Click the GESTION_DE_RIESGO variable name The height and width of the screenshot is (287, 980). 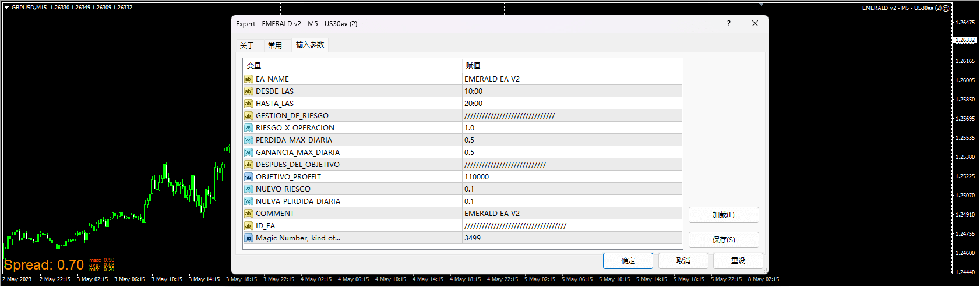tap(292, 116)
